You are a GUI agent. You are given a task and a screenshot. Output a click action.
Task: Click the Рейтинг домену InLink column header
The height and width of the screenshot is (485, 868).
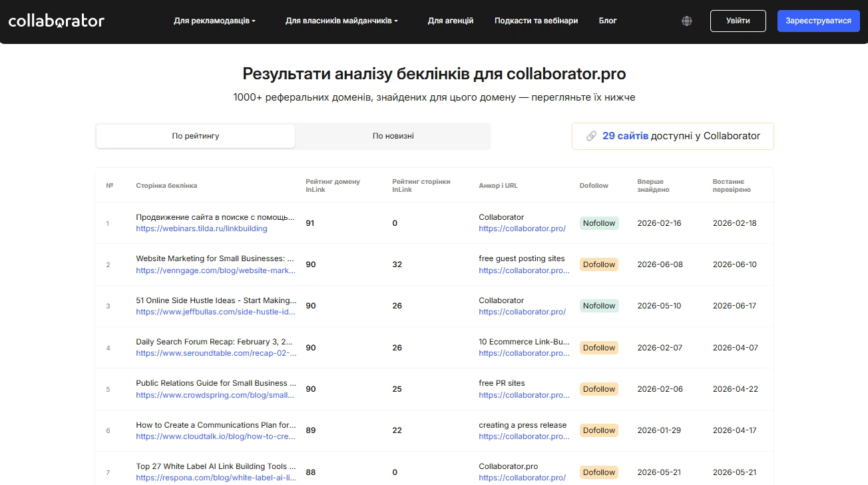tap(333, 185)
